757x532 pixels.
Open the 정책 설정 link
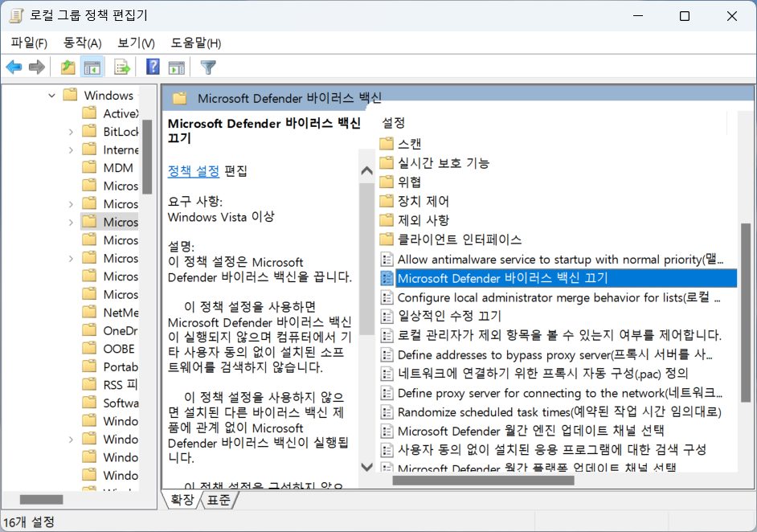tap(194, 171)
